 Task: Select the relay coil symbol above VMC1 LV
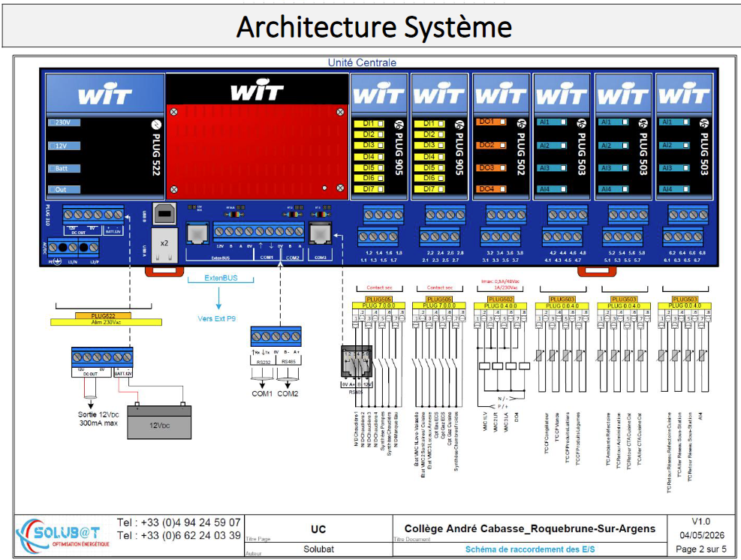(485, 366)
